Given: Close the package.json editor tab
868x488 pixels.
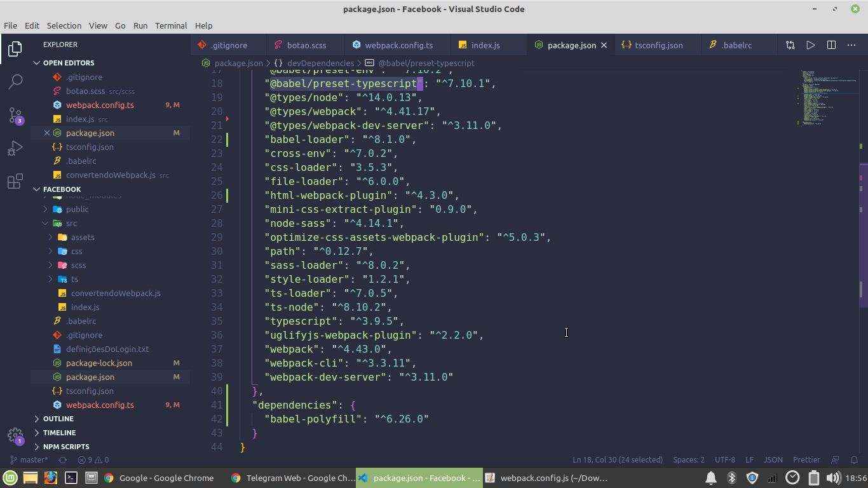Looking at the screenshot, I should click(x=604, y=45).
